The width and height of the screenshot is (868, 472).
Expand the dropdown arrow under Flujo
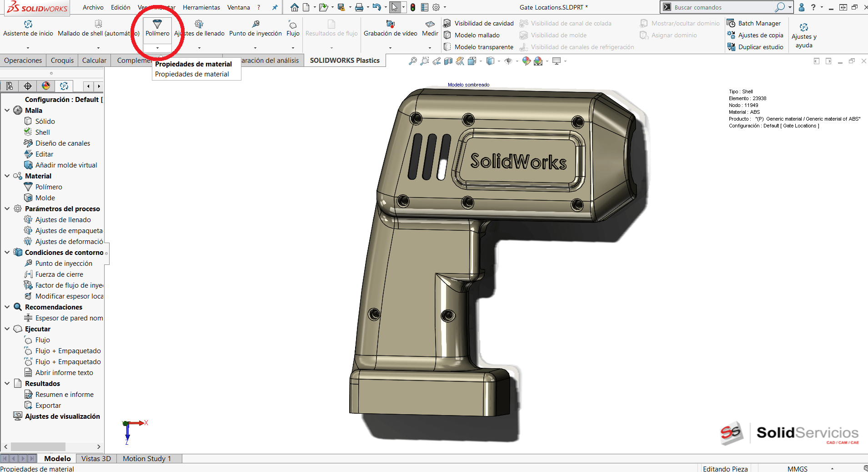tap(292, 47)
